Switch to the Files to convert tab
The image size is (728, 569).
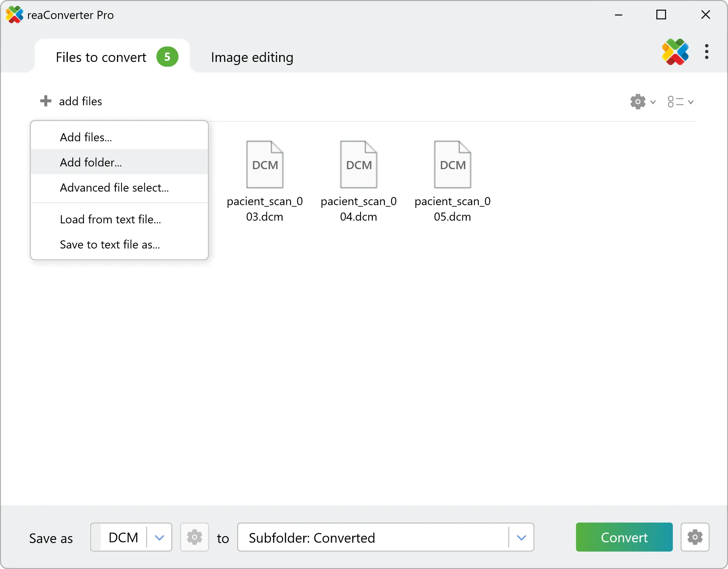tap(100, 57)
